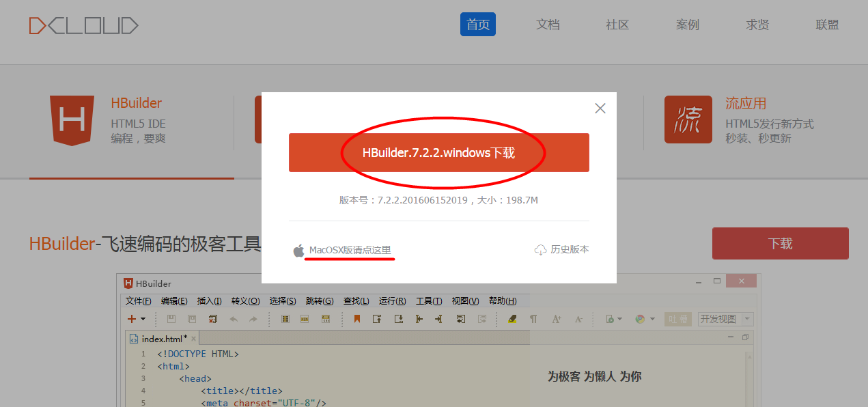868x407 pixels.
Task: Click the <head> tag in the code
Action: [x=195, y=378]
